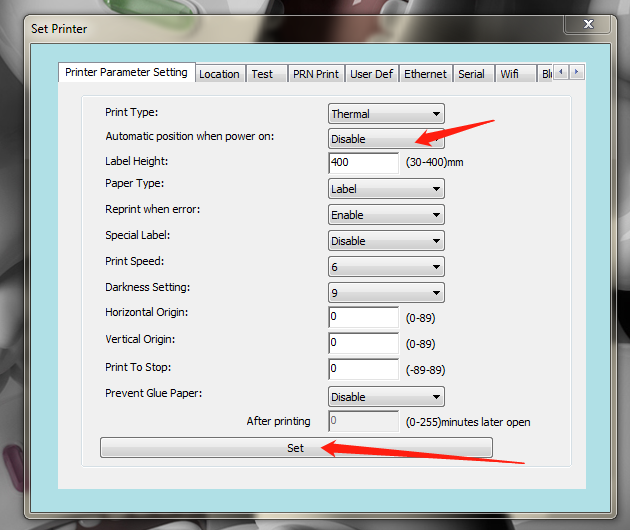Switch to the Test tab

(x=266, y=74)
